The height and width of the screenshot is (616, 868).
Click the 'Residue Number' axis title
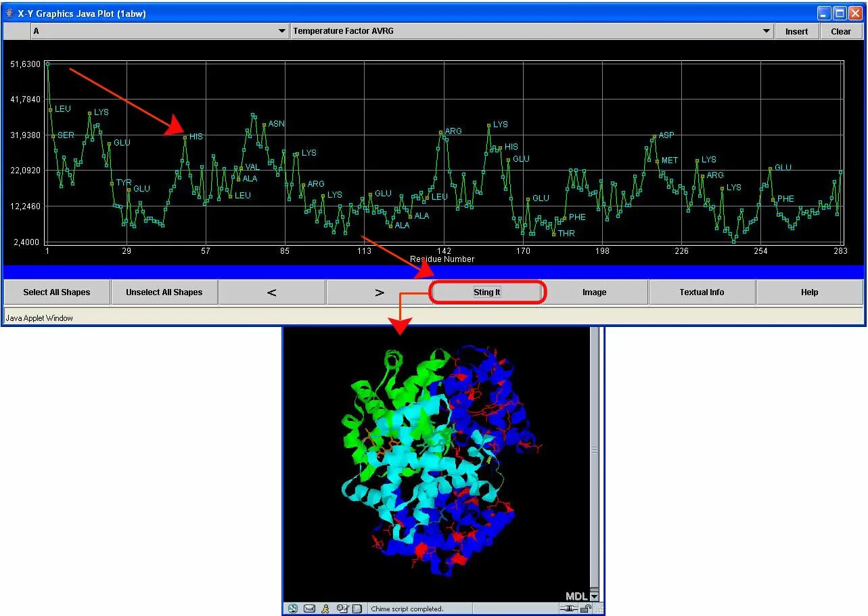[x=442, y=259]
